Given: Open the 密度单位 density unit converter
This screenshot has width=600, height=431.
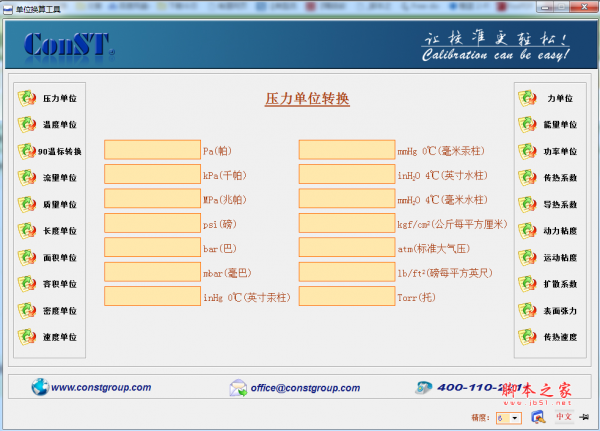Looking at the screenshot, I should tap(47, 311).
